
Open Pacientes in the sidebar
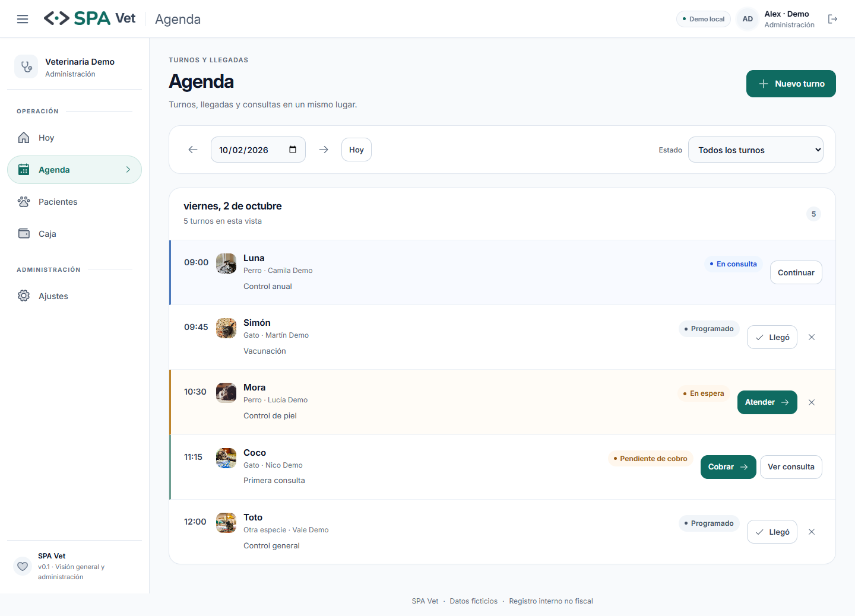(74, 202)
